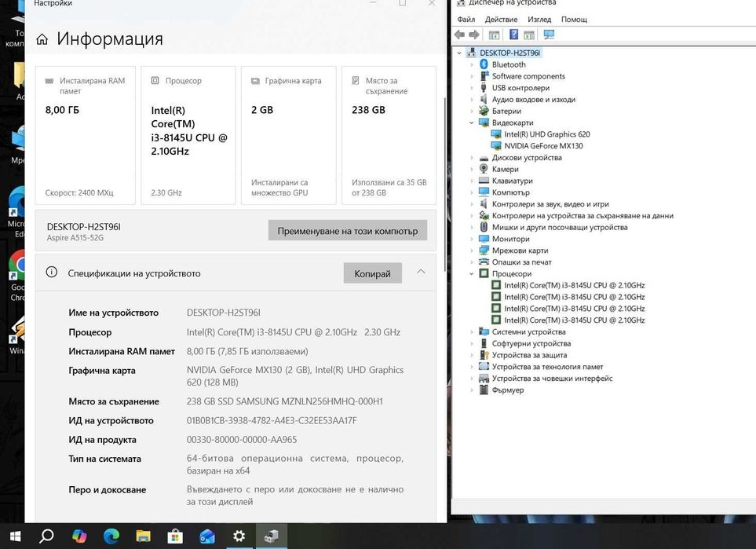Click the info icon beside Спецификации на устройството

click(52, 272)
